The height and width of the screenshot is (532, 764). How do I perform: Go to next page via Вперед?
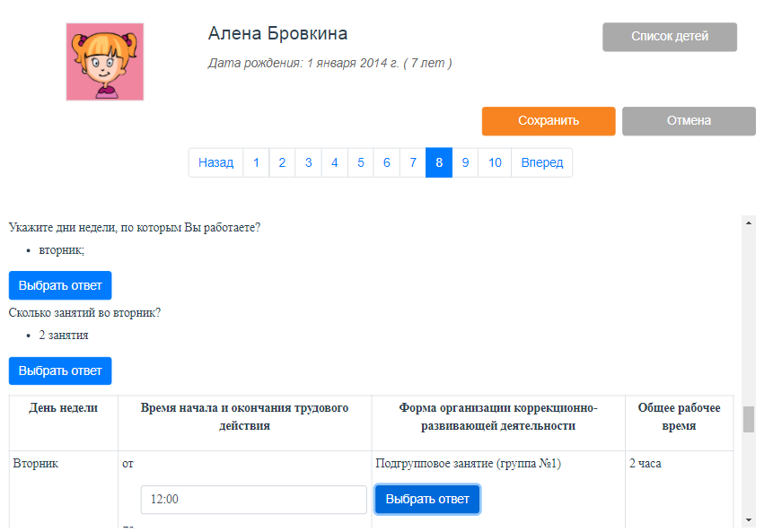coord(542,162)
